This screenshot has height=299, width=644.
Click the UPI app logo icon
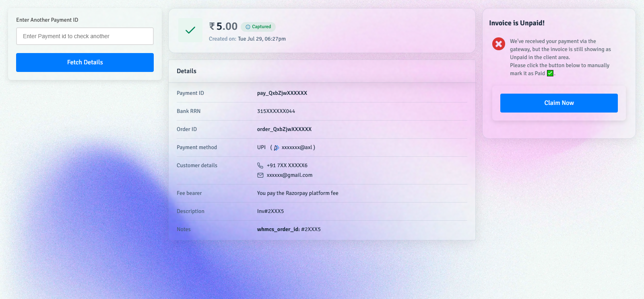click(x=277, y=147)
